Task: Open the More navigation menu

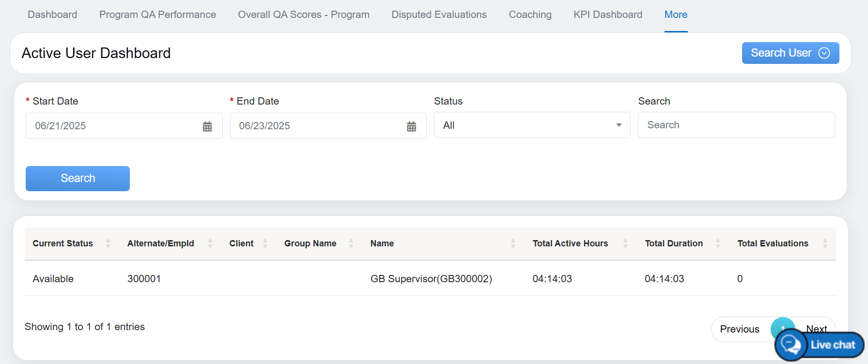Action: click(x=676, y=15)
